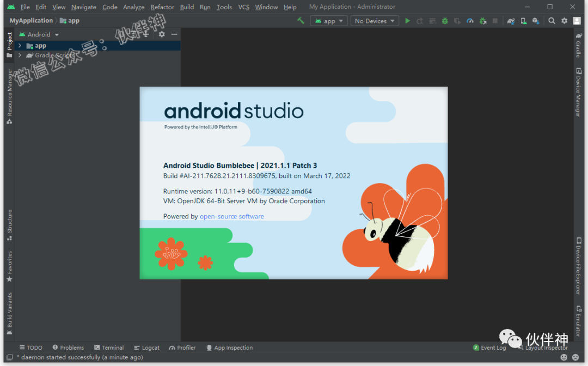This screenshot has width=588, height=366.
Task: Open the app run configuration dropdown
Action: point(329,21)
